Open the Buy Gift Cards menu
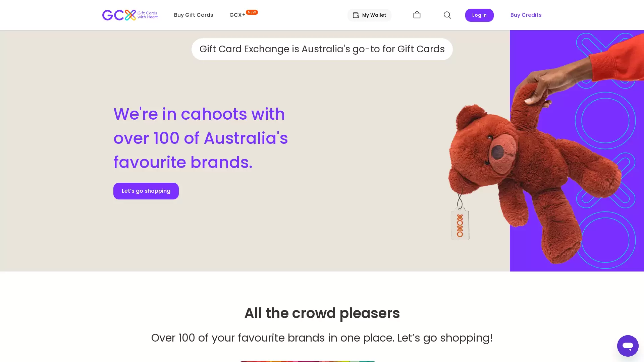Image resolution: width=644 pixels, height=362 pixels. 194,15
